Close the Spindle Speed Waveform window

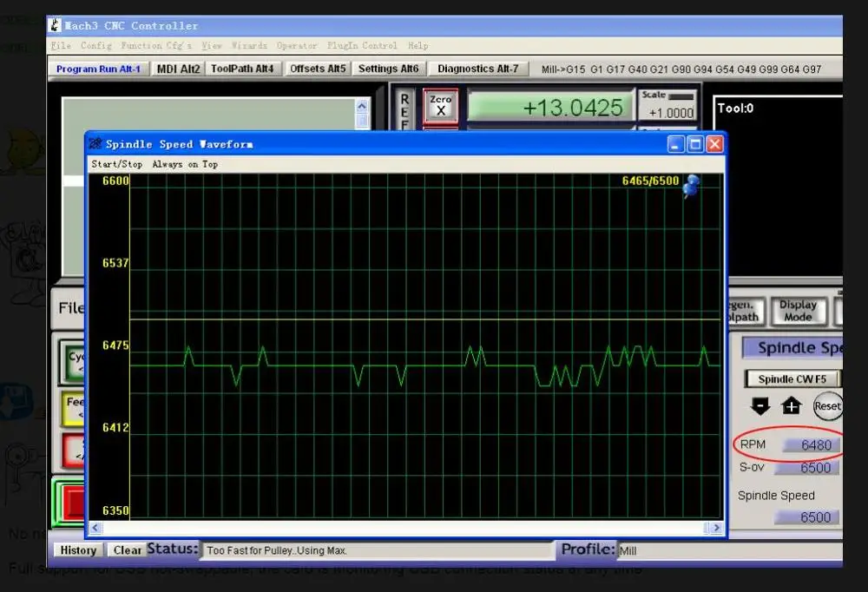[x=714, y=145]
